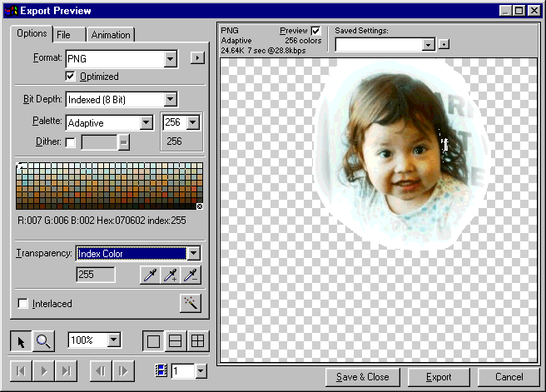This screenshot has height=392, width=546.
Task: Click the add-to-transparency eyedropper plus icon
Action: point(171,276)
